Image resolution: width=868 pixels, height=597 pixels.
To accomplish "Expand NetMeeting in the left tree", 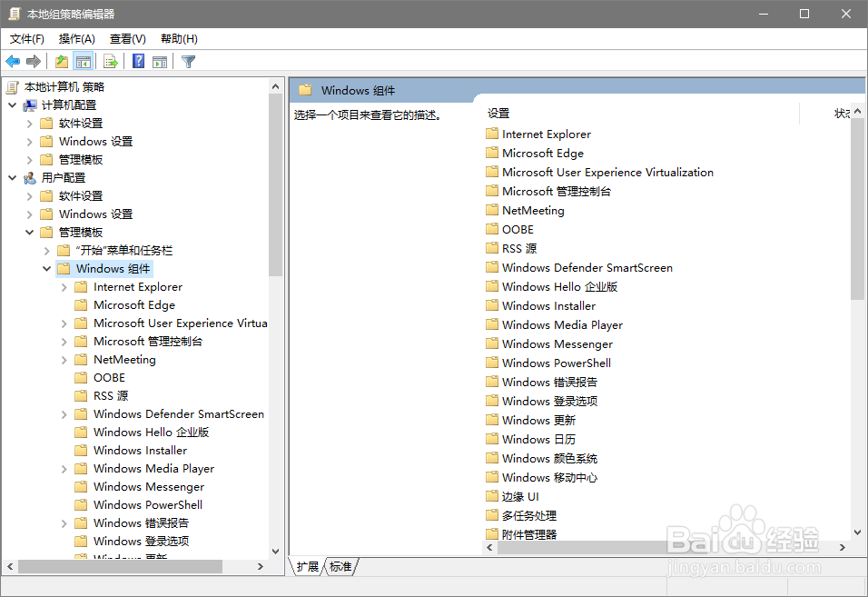I will click(x=64, y=360).
